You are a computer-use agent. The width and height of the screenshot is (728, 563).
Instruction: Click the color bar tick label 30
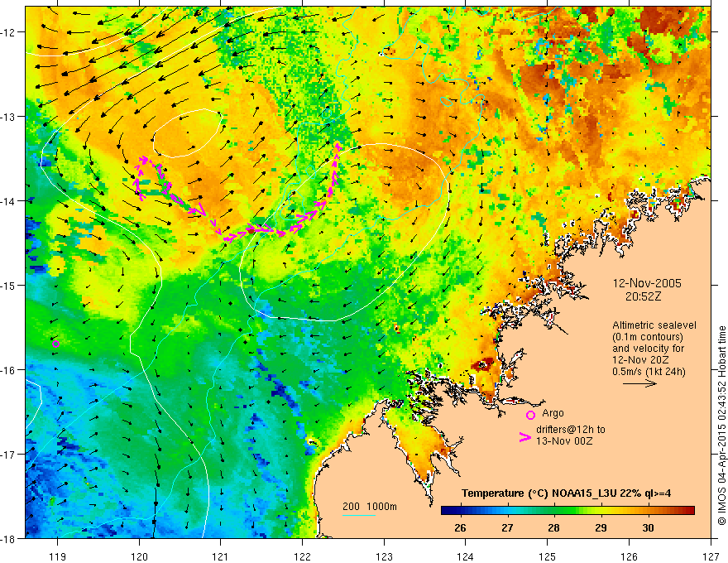[648, 528]
